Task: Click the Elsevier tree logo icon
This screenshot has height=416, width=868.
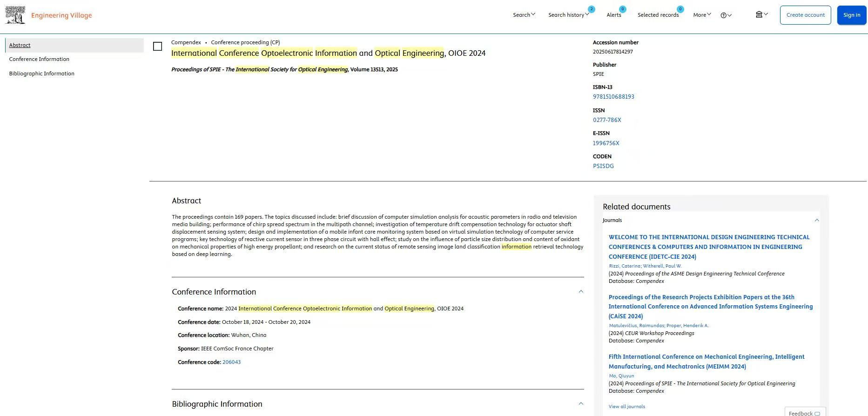Action: (x=15, y=15)
